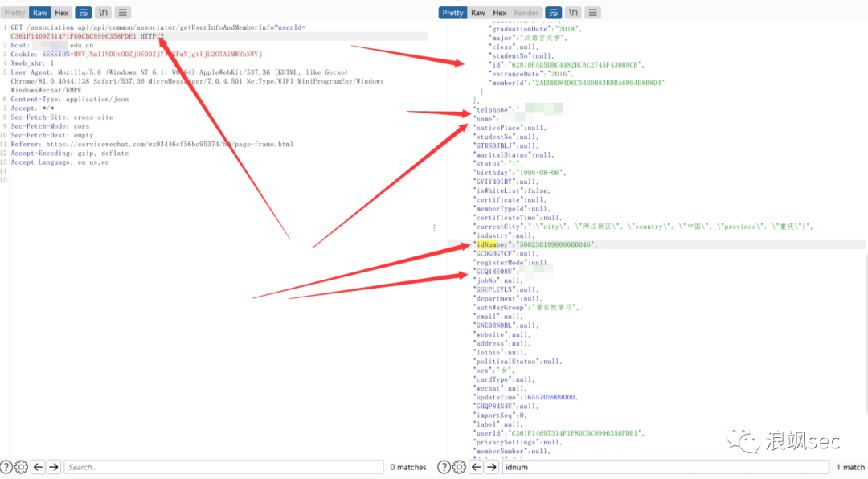Open response pane hamburger options menu
The width and height of the screenshot is (868, 479).
592,12
